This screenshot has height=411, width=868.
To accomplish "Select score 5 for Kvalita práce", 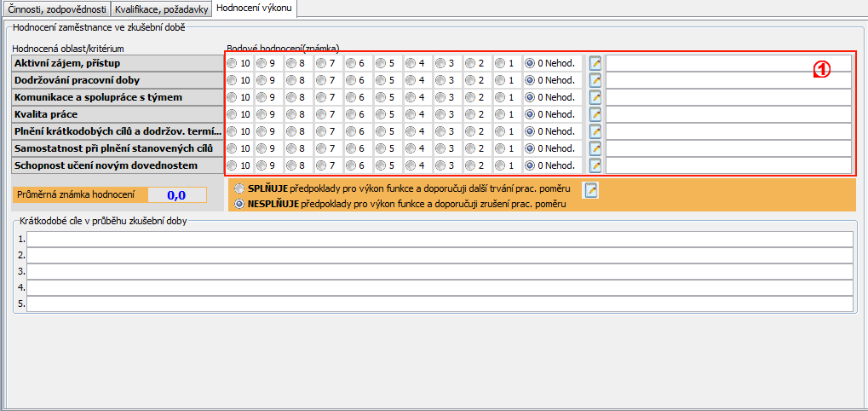I will [381, 114].
